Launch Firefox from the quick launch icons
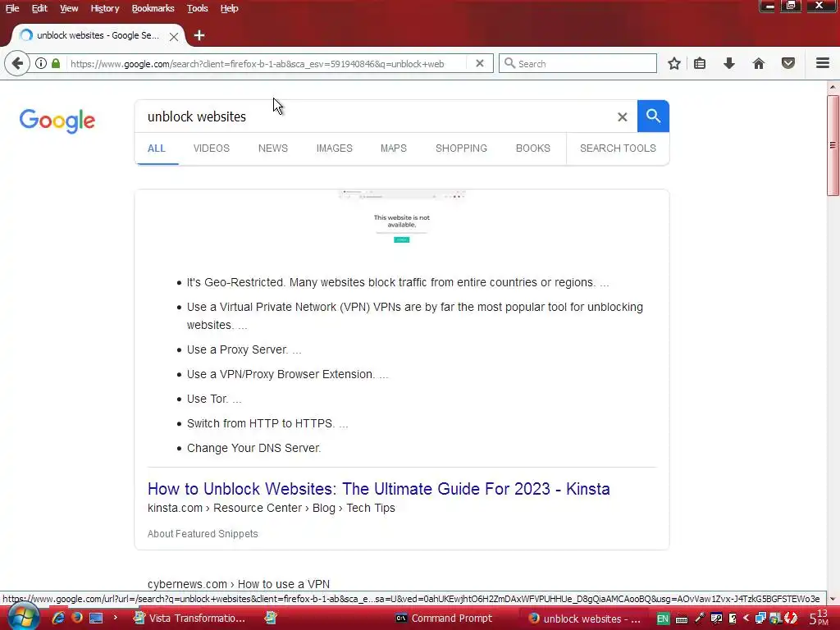The width and height of the screenshot is (840, 630). [77, 618]
